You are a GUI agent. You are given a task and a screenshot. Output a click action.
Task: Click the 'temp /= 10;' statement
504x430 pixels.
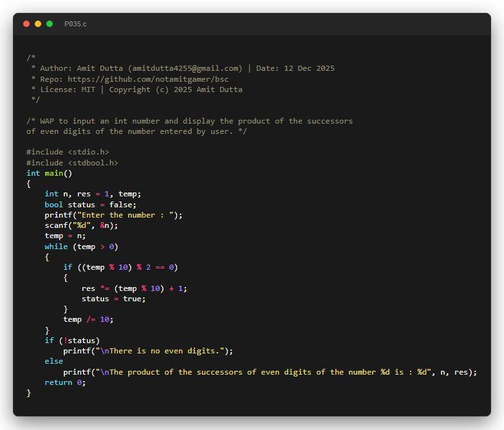click(88, 320)
